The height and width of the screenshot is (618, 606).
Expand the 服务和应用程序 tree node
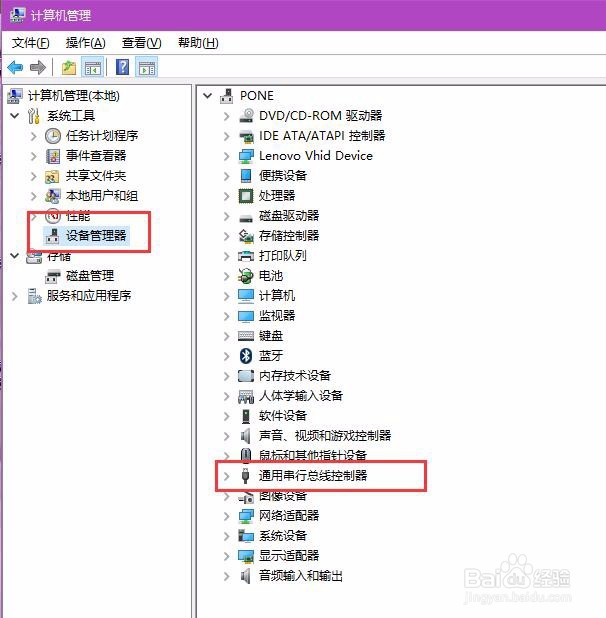(15, 296)
